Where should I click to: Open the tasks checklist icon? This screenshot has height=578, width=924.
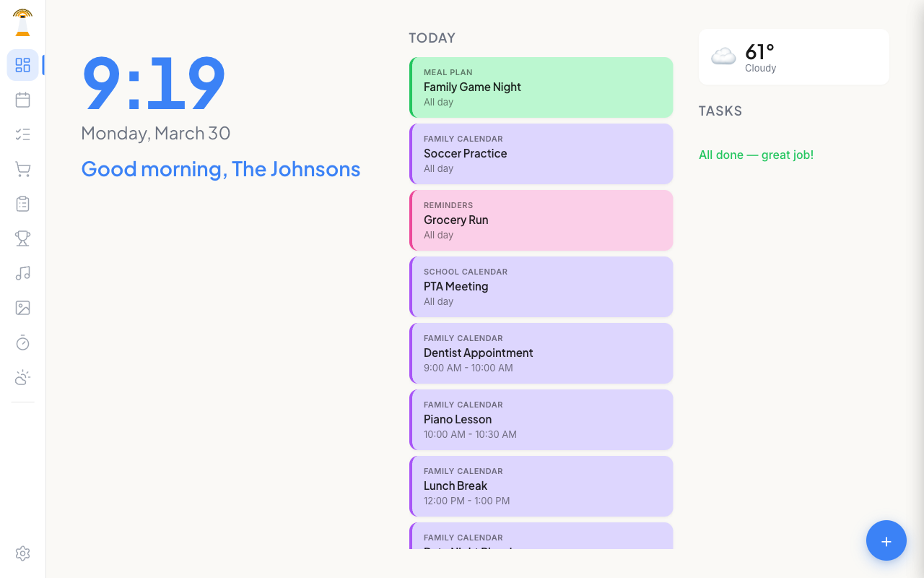pyautogui.click(x=22, y=134)
